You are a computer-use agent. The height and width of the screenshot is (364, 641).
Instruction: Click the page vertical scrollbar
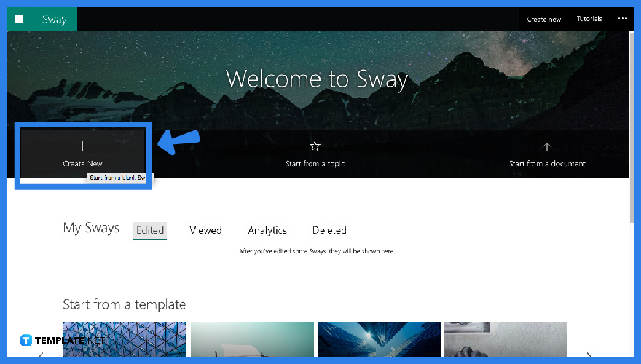(x=632, y=127)
